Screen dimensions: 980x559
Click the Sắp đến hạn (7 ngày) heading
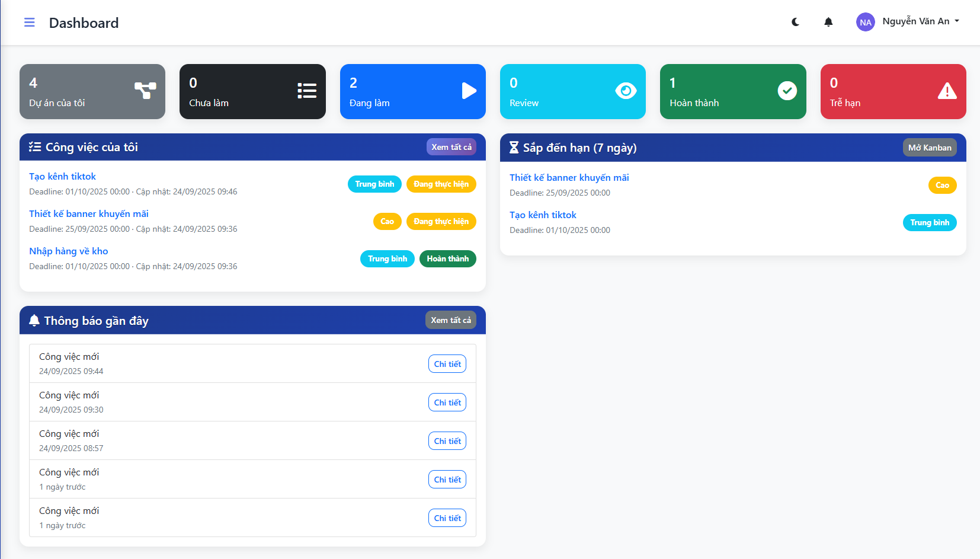point(580,148)
